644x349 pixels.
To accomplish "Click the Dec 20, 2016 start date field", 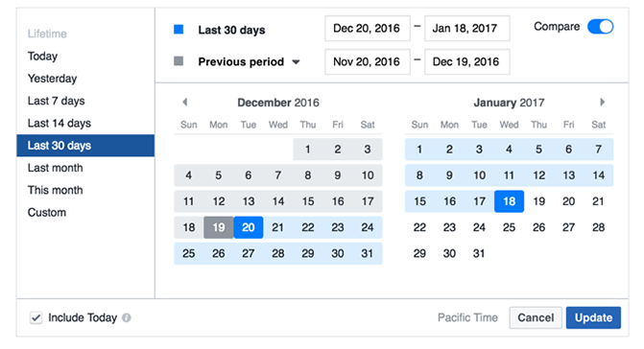I will point(368,29).
